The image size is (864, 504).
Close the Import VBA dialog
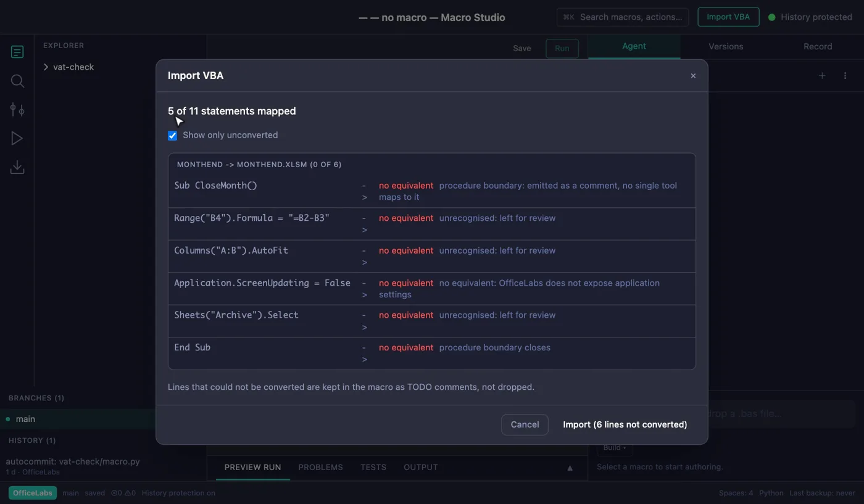click(693, 76)
